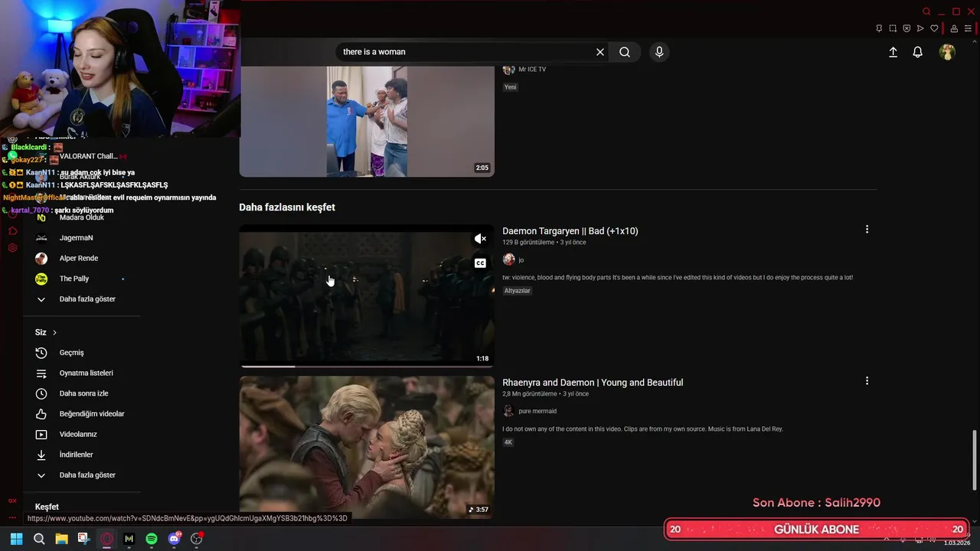
Task: Click the 'Yeni' badge
Action: (x=511, y=87)
